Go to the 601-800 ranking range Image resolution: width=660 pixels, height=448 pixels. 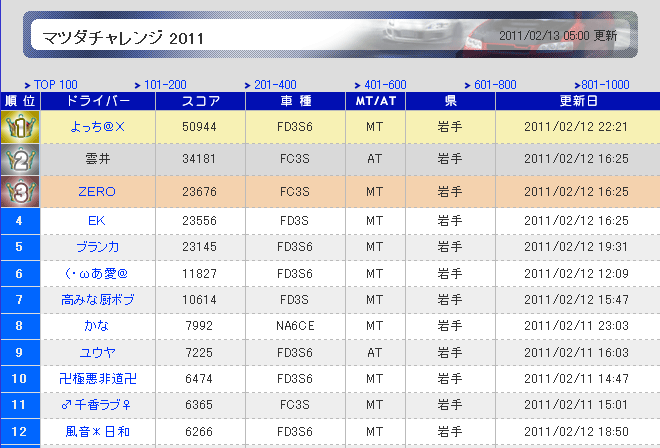pos(495,85)
